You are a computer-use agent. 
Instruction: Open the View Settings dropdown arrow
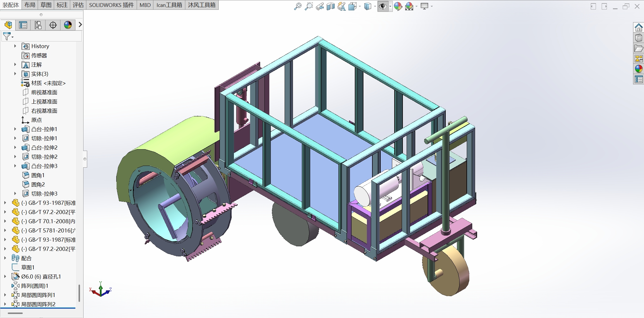[x=432, y=6]
